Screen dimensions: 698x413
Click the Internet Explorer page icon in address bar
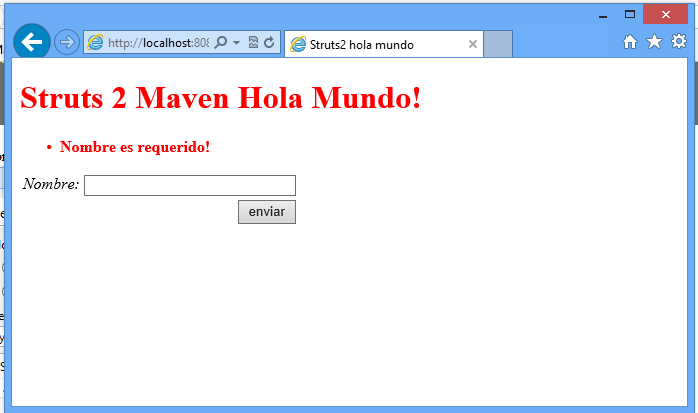pos(95,43)
